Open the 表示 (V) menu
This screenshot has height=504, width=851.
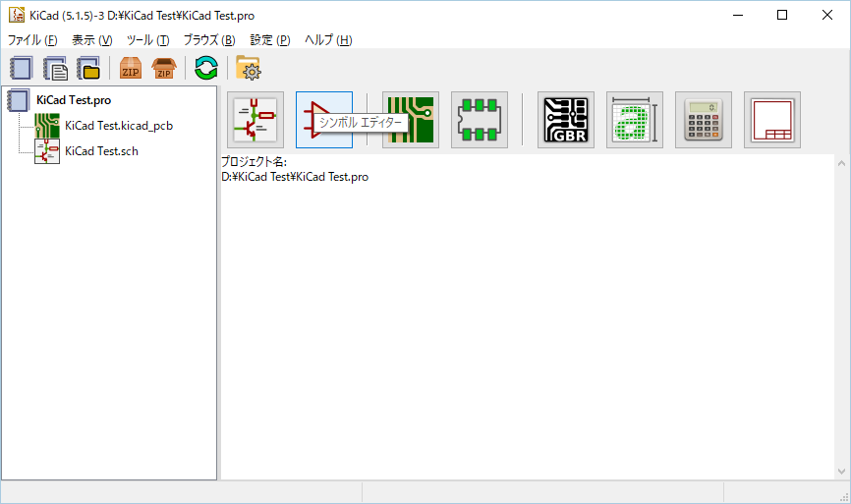tap(92, 40)
